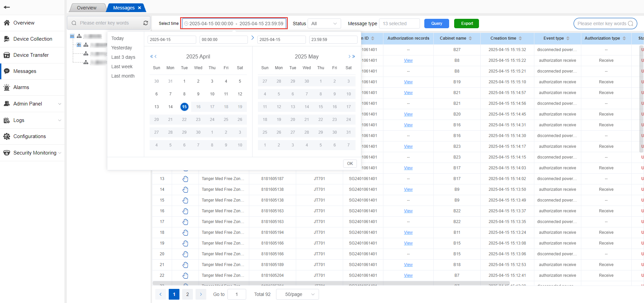
Task: Close the Messages tab with its X icon
Action: coord(140,8)
